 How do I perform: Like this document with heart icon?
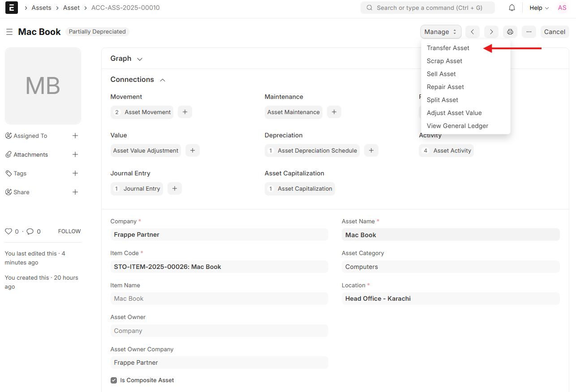tap(9, 231)
